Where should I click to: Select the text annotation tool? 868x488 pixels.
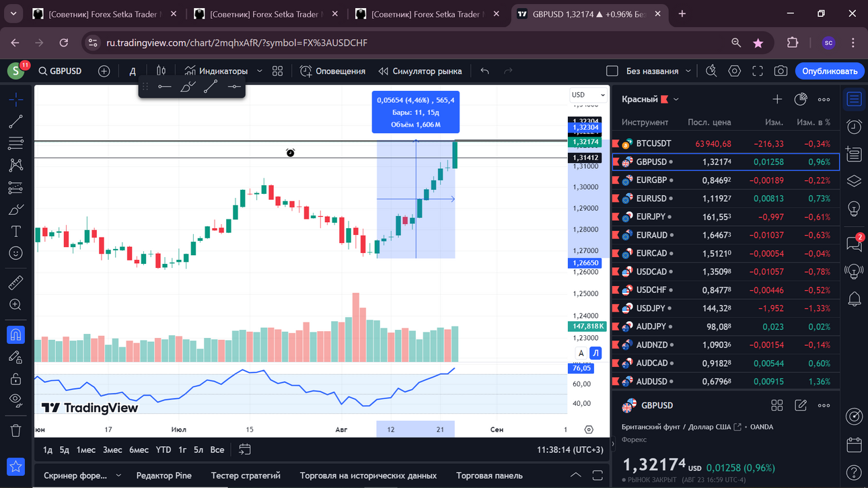16,231
